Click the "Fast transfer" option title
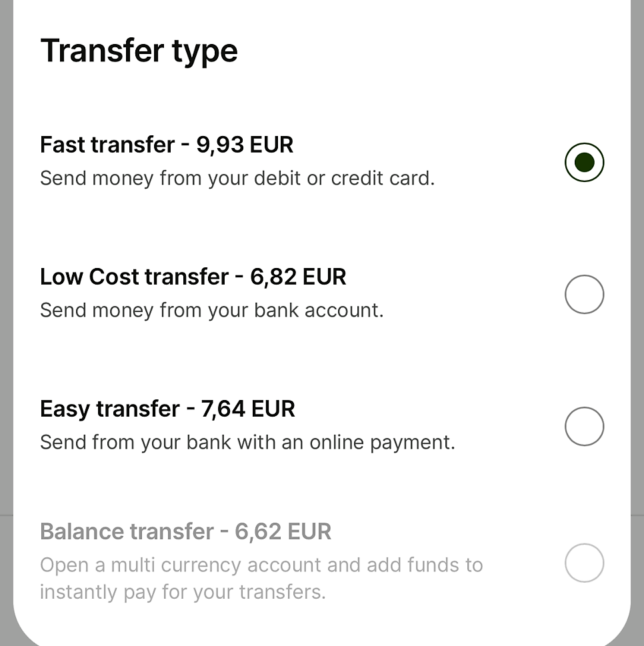The height and width of the screenshot is (646, 644). click(107, 145)
